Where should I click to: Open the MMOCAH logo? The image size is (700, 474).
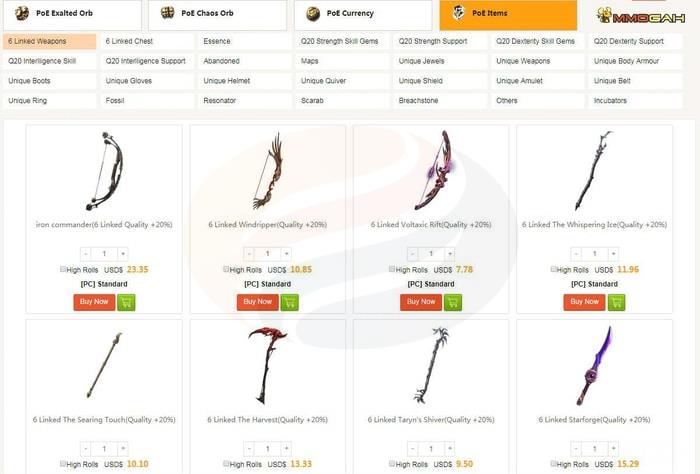coord(641,16)
